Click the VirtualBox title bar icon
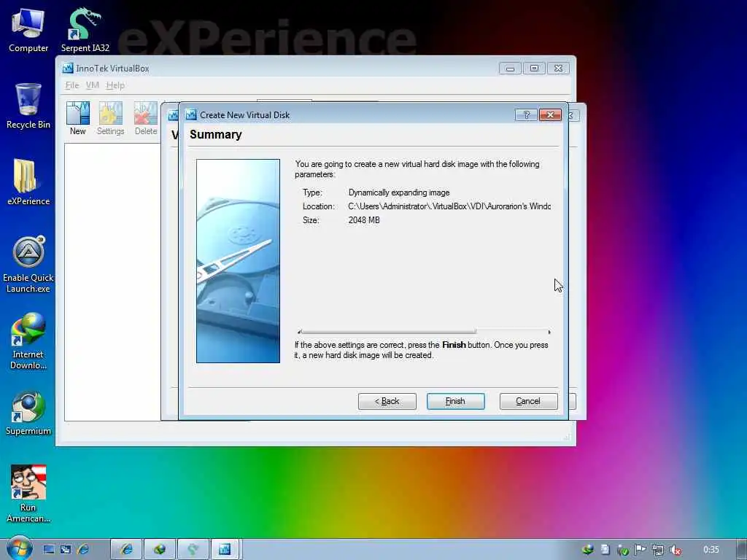The height and width of the screenshot is (560, 747). click(68, 68)
